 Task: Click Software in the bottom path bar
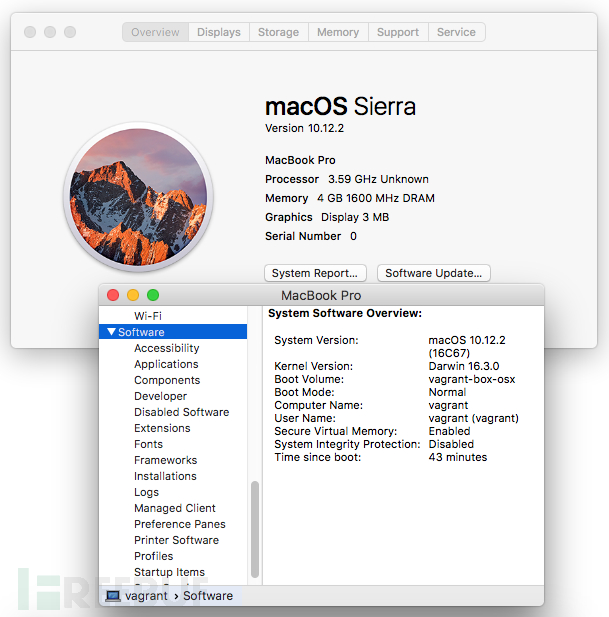pyautogui.click(x=208, y=596)
